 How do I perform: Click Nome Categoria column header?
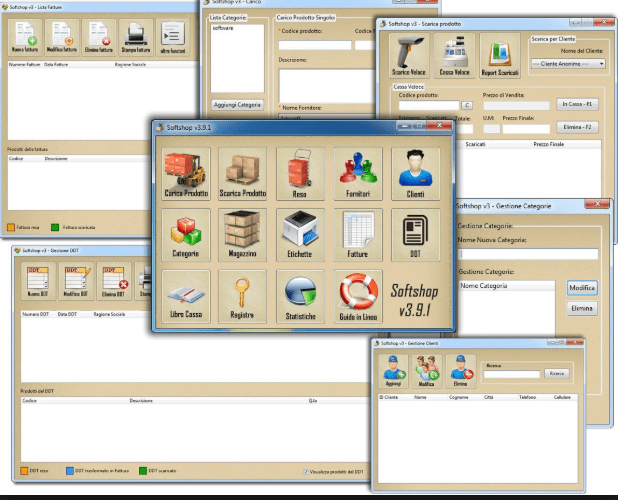[484, 286]
